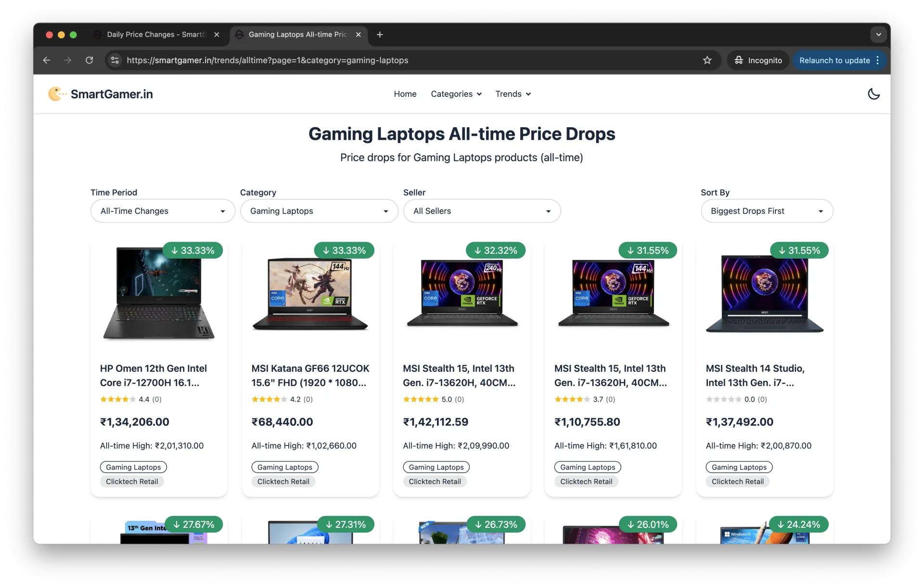The width and height of the screenshot is (924, 588).
Task: Open the Time Period dropdown
Action: click(163, 211)
